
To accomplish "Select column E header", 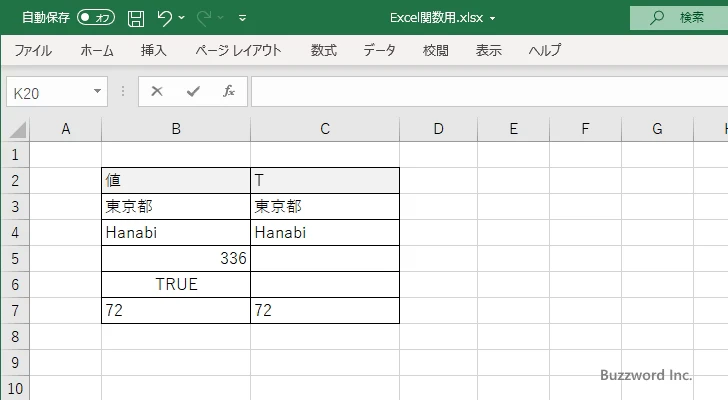I will pyautogui.click(x=514, y=129).
